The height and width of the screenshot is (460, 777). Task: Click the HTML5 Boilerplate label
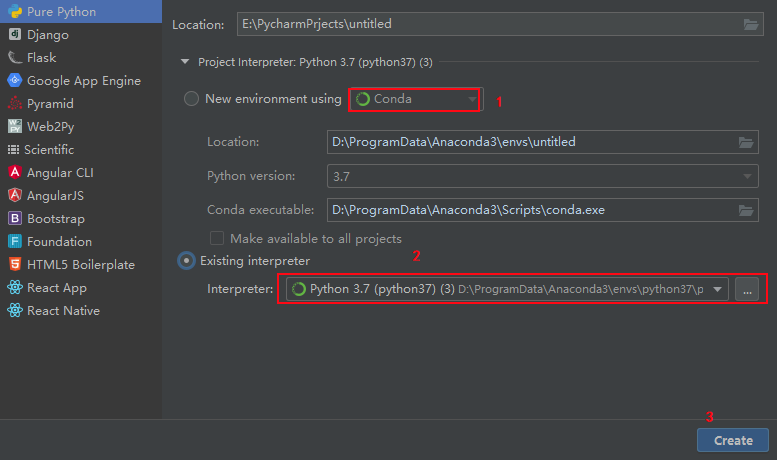(81, 265)
